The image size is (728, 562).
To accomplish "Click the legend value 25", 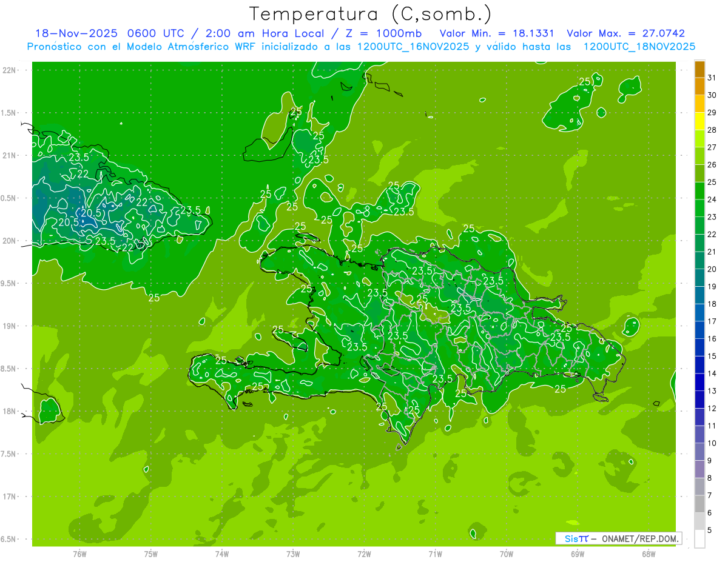I will pyautogui.click(x=712, y=182).
